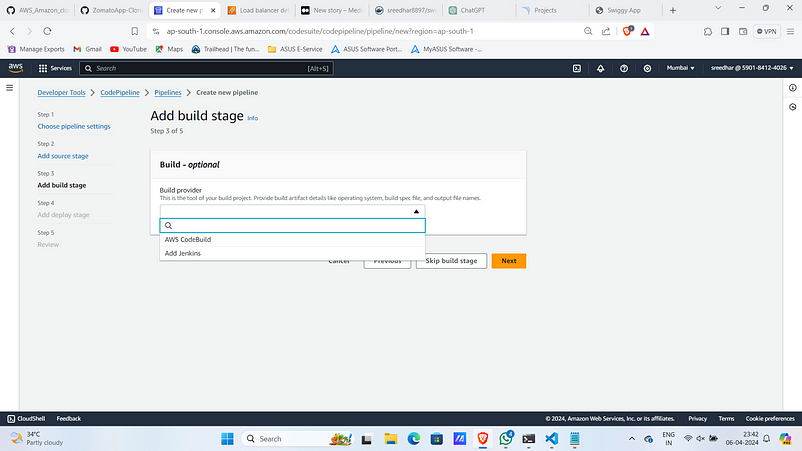Reload the browser page
This screenshot has height=451, width=802.
47,31
